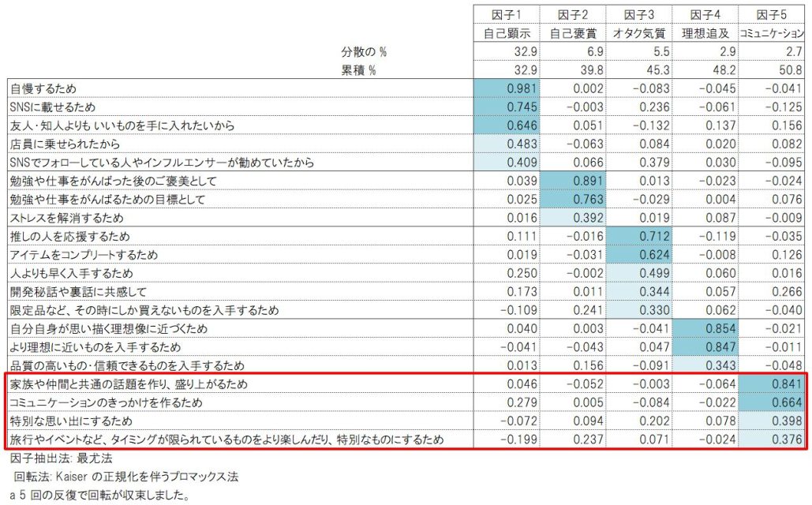Image resolution: width=812 pixels, height=505 pixels.
Task: Click the 0.409 cell
Action: [x=507, y=163]
